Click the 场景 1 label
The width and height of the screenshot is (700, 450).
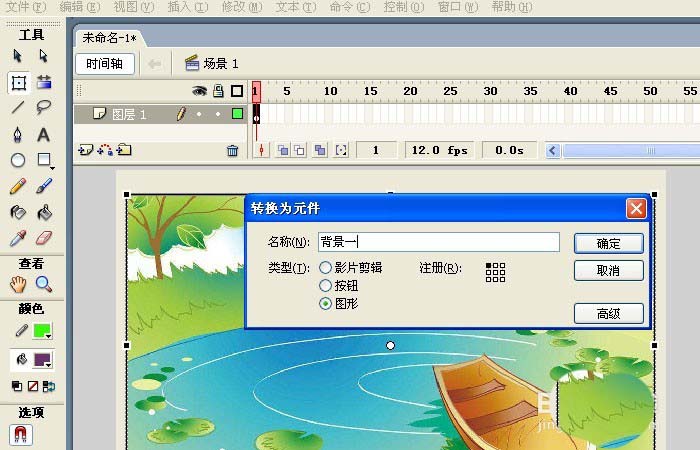coord(221,64)
